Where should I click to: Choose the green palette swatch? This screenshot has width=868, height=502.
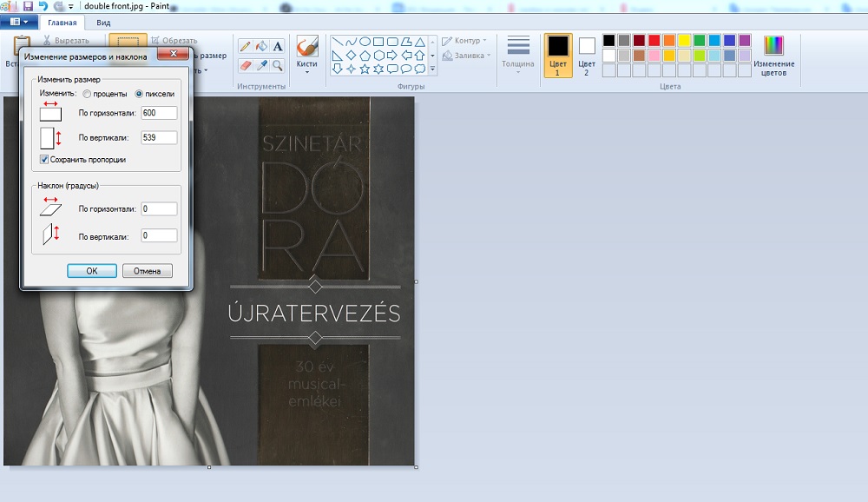[x=700, y=40]
